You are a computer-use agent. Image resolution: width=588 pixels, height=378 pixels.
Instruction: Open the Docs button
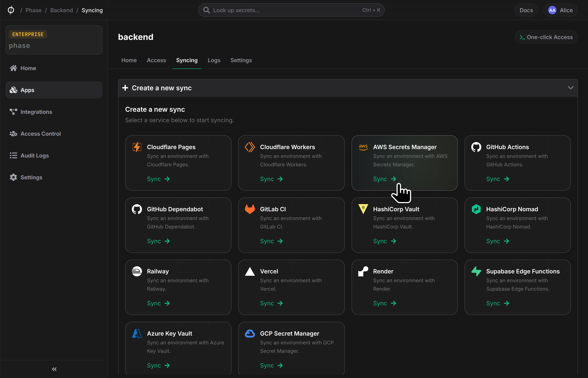(526, 10)
